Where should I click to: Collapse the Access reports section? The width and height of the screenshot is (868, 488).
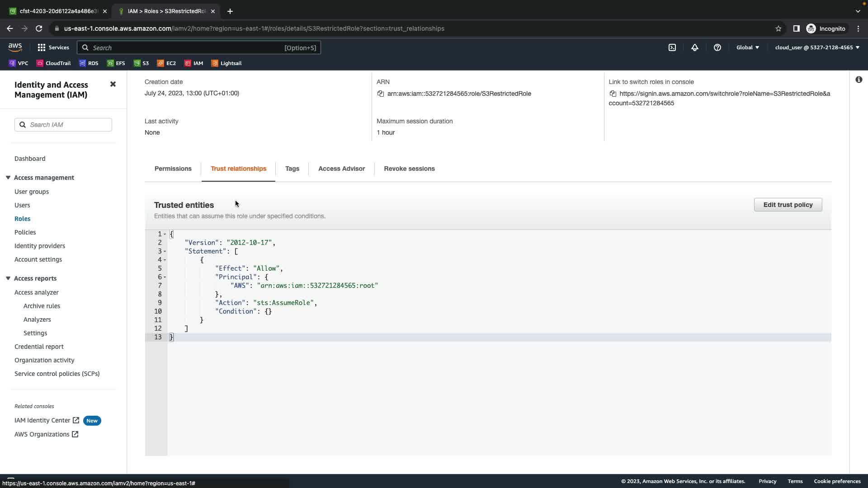[x=8, y=278]
